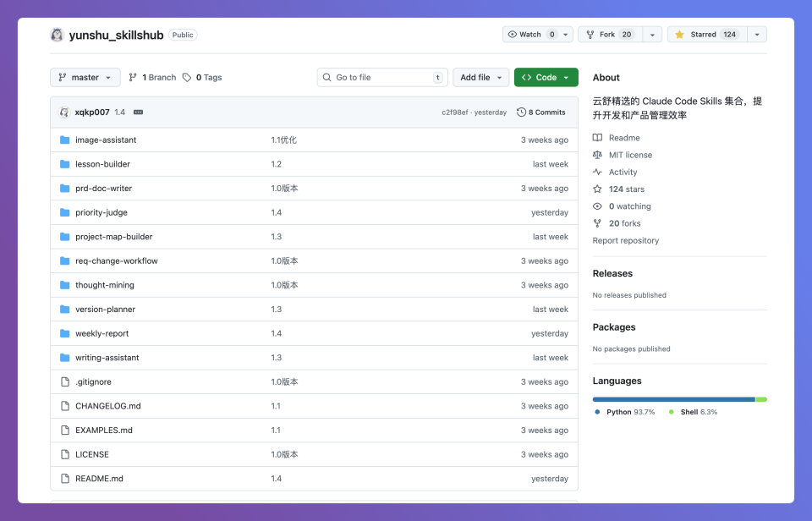Image resolution: width=812 pixels, height=521 pixels.
Task: Toggle the Starred button to unstar repository
Action: (707, 35)
